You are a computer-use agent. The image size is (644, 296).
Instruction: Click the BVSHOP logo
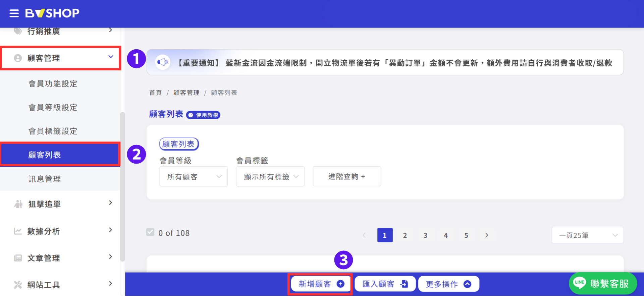[52, 13]
